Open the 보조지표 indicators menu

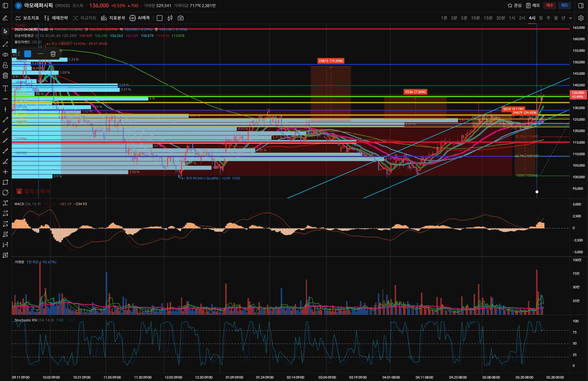pos(27,18)
